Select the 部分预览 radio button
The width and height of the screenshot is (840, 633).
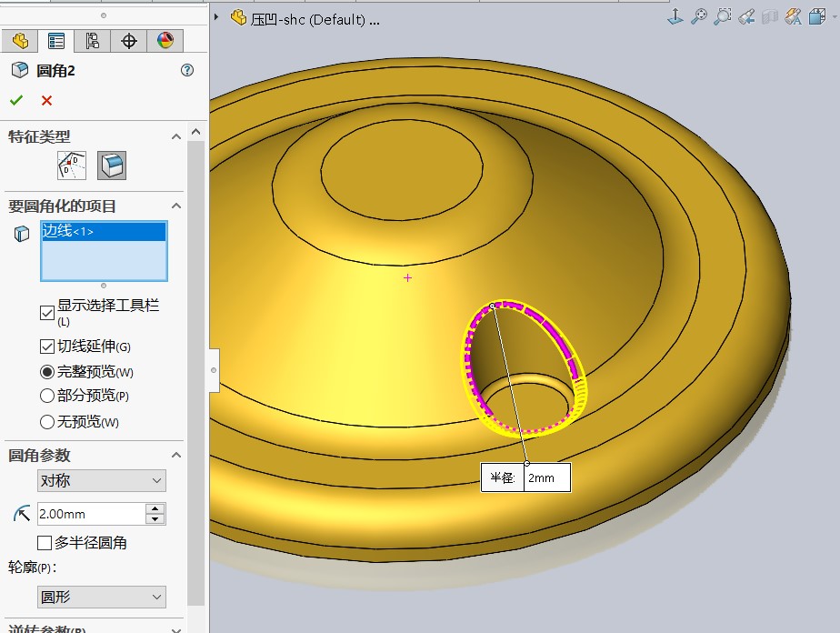point(47,396)
